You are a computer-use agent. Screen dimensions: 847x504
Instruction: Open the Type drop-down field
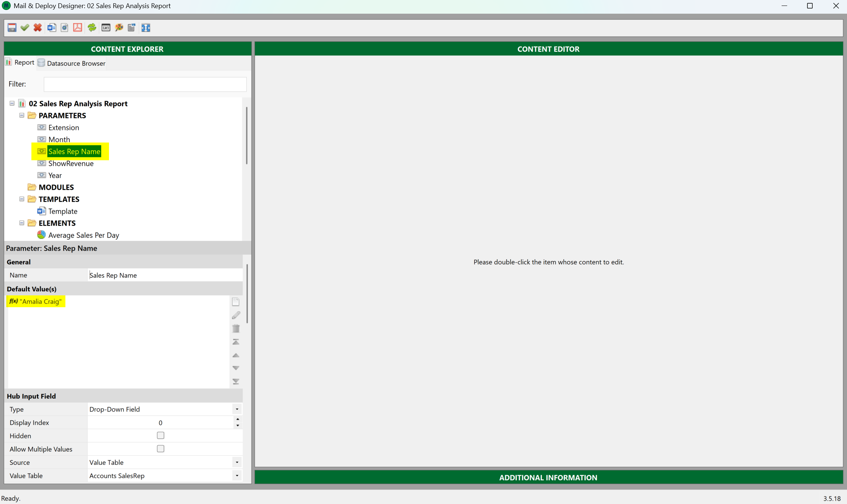click(x=237, y=409)
